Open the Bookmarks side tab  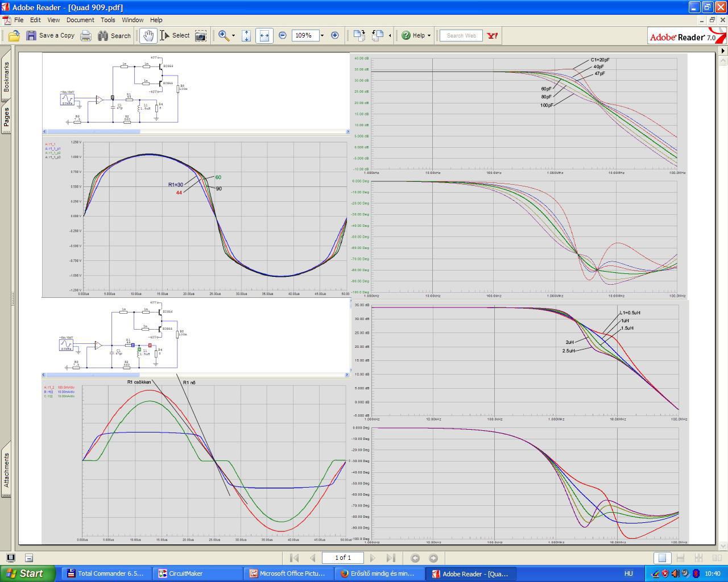tap(6, 77)
